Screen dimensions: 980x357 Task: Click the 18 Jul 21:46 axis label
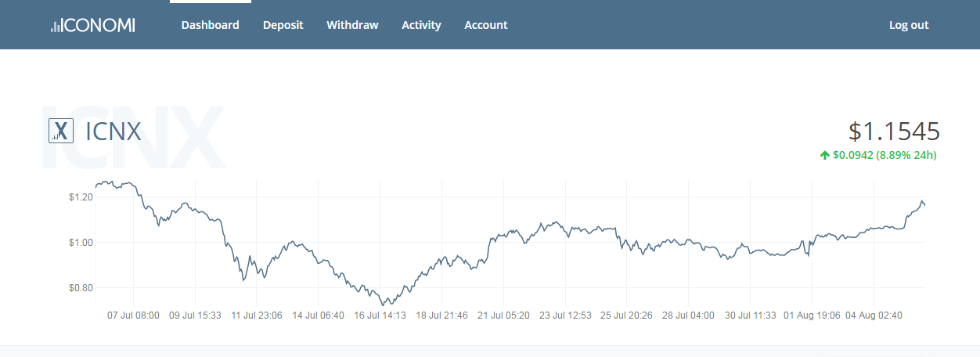click(441, 316)
